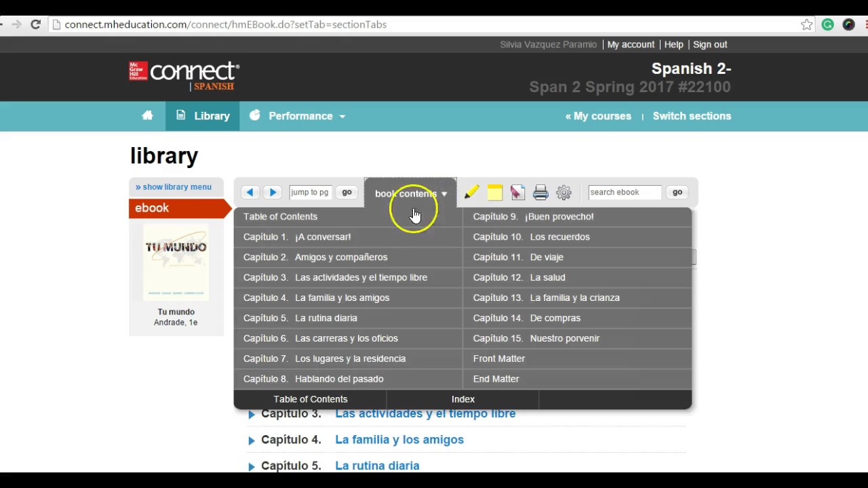This screenshot has height=488, width=868.
Task: Open the Library tab
Action: tap(203, 116)
